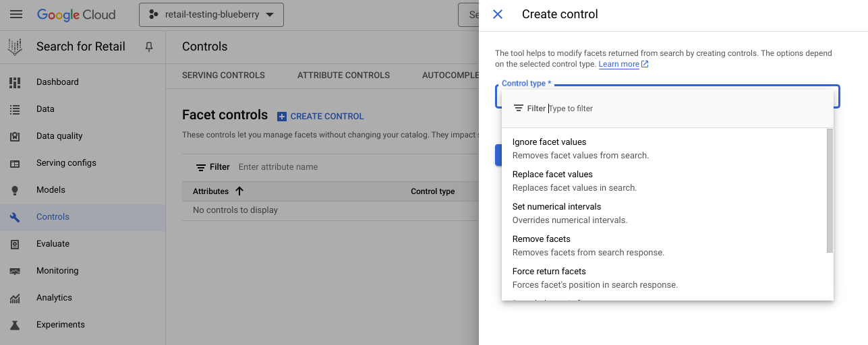
Task: Open the Monitoring section
Action: pos(57,271)
